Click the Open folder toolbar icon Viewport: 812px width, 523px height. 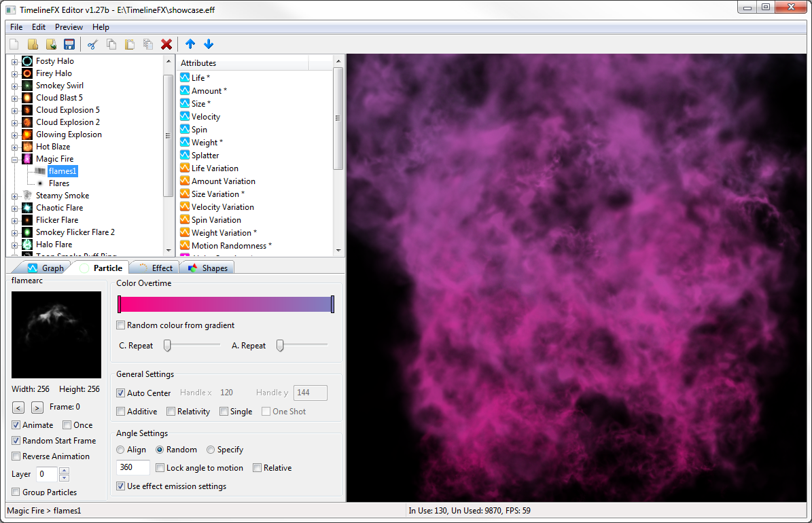click(x=33, y=44)
